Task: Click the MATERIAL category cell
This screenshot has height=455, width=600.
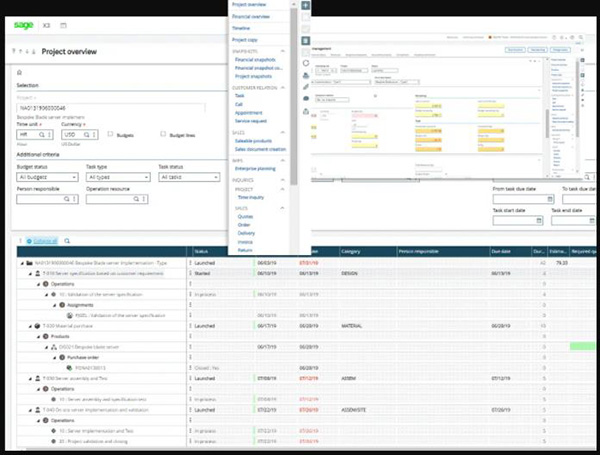Action: pos(352,326)
